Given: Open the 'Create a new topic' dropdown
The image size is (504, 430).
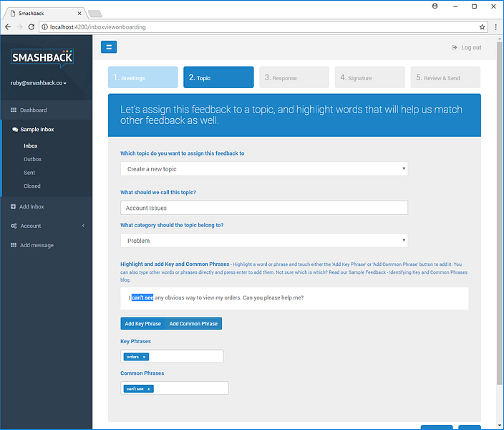Looking at the screenshot, I should [x=264, y=169].
